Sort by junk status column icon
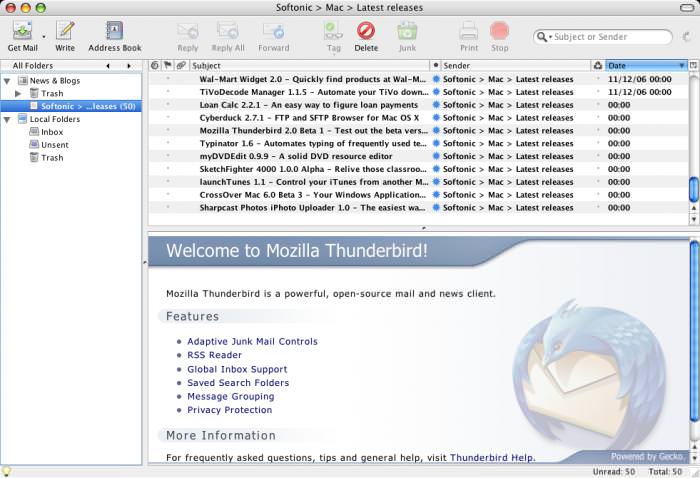This screenshot has width=700, height=478. (x=598, y=66)
